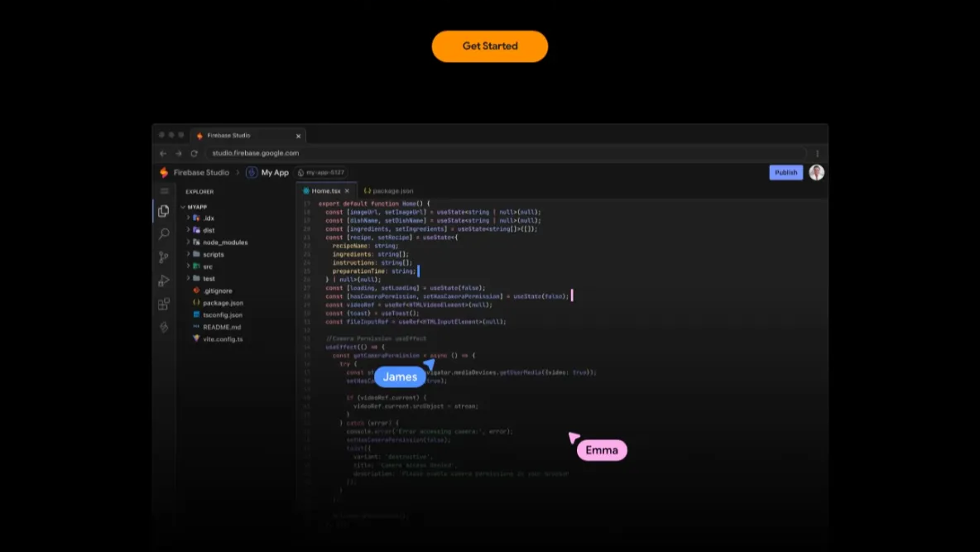Open the Explorer files icon in sidebar
Image resolution: width=980 pixels, height=552 pixels.
pos(164,211)
